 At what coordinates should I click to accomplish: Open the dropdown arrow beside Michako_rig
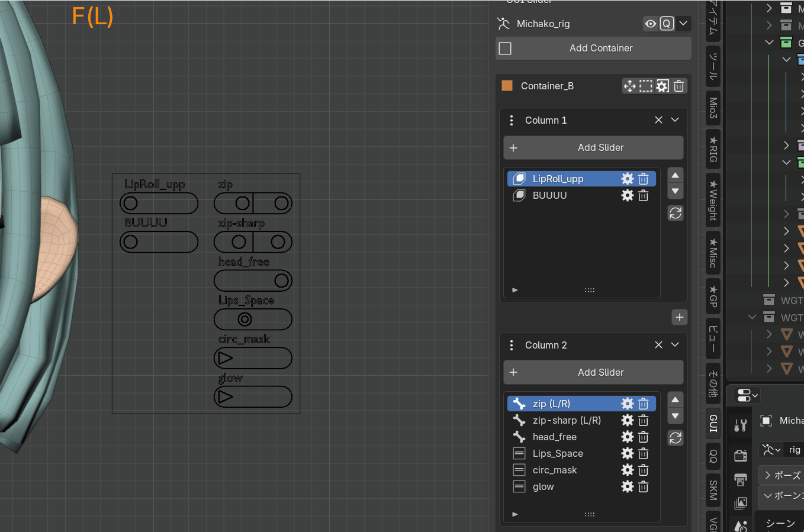(683, 24)
